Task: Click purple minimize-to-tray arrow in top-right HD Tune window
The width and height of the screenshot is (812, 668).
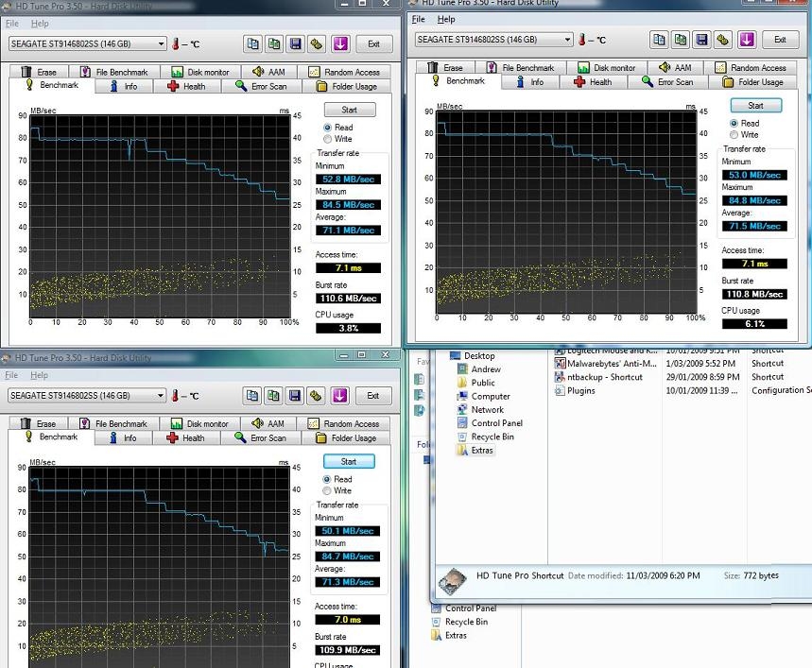Action: tap(746, 40)
